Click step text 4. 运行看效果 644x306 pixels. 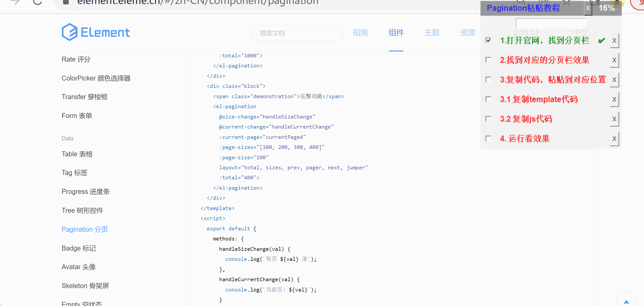pos(525,139)
